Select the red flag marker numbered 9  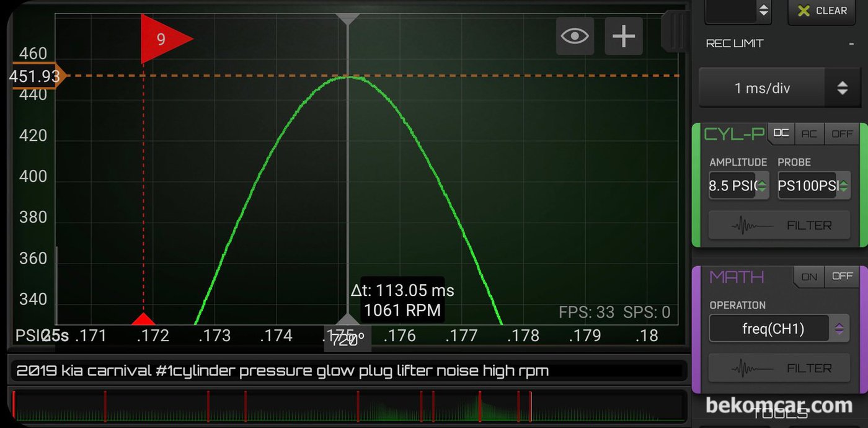coord(166,39)
